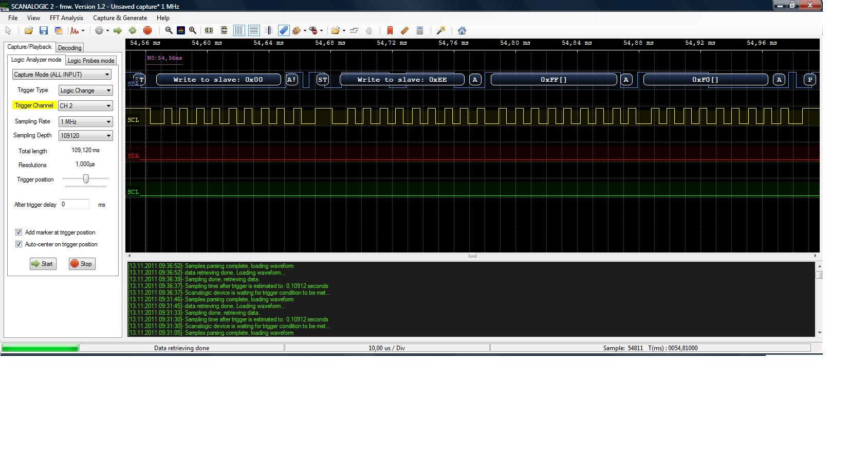
Task: Select the arrow pointer tool
Action: tap(8, 31)
